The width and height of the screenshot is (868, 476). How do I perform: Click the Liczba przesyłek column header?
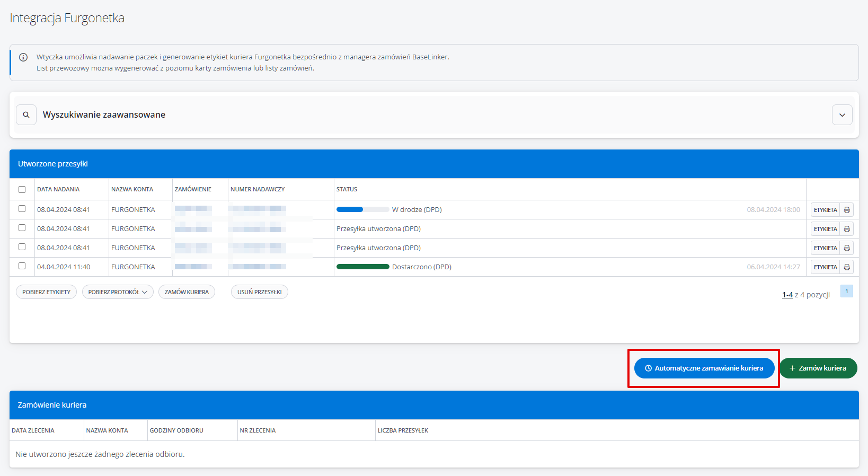click(403, 430)
